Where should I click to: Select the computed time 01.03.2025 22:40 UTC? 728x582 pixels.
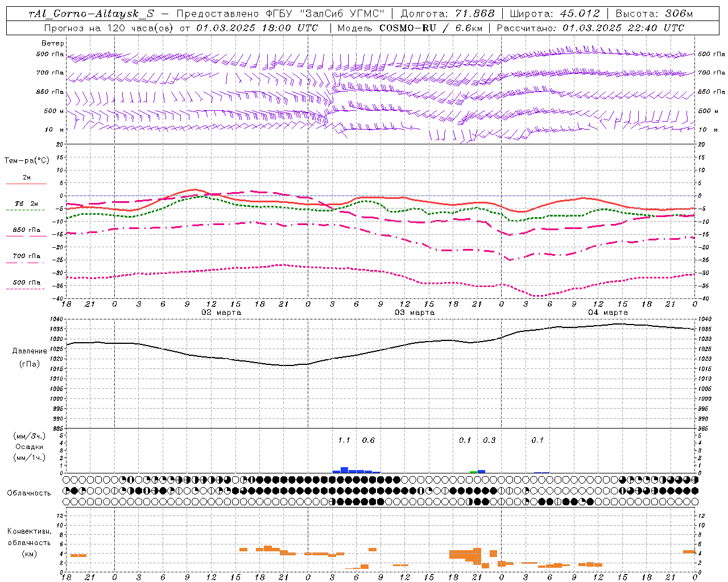[623, 28]
